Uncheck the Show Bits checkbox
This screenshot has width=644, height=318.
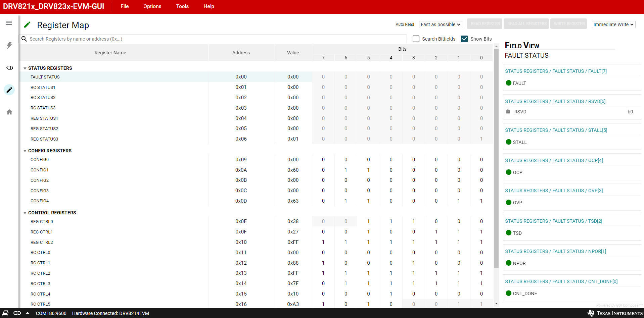464,39
